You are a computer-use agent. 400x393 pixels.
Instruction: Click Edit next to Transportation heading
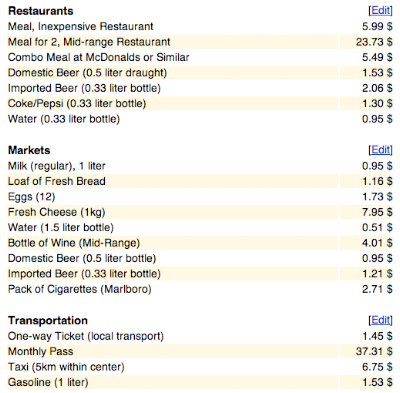click(381, 320)
